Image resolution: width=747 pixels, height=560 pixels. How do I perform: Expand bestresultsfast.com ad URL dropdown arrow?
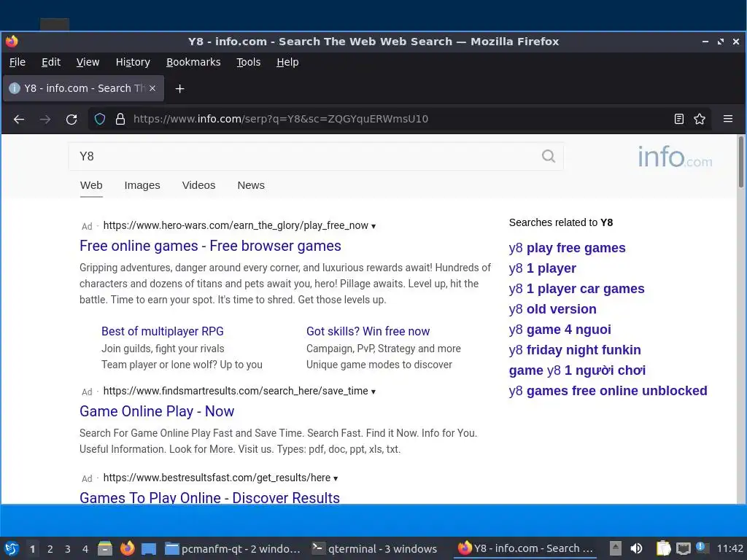pos(336,478)
